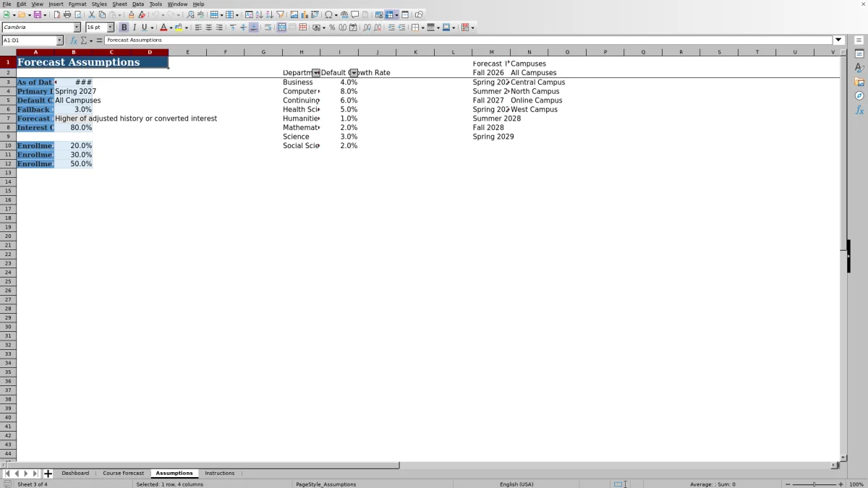Open the AutoFilter funnel icon
868x488 pixels.
(x=280, y=14)
